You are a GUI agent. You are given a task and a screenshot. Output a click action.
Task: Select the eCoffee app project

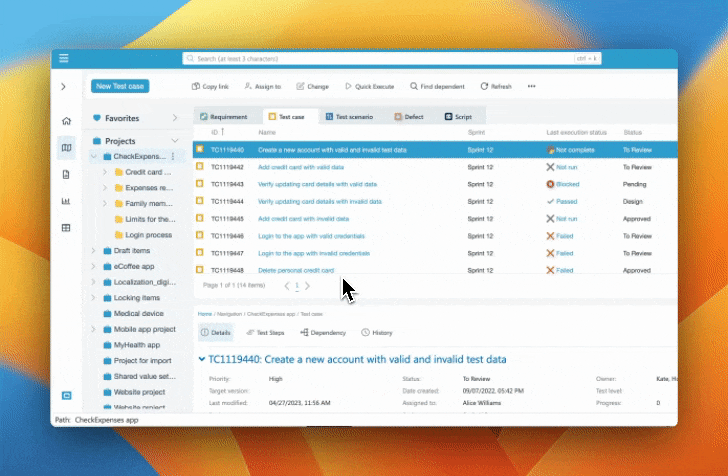pos(134,266)
